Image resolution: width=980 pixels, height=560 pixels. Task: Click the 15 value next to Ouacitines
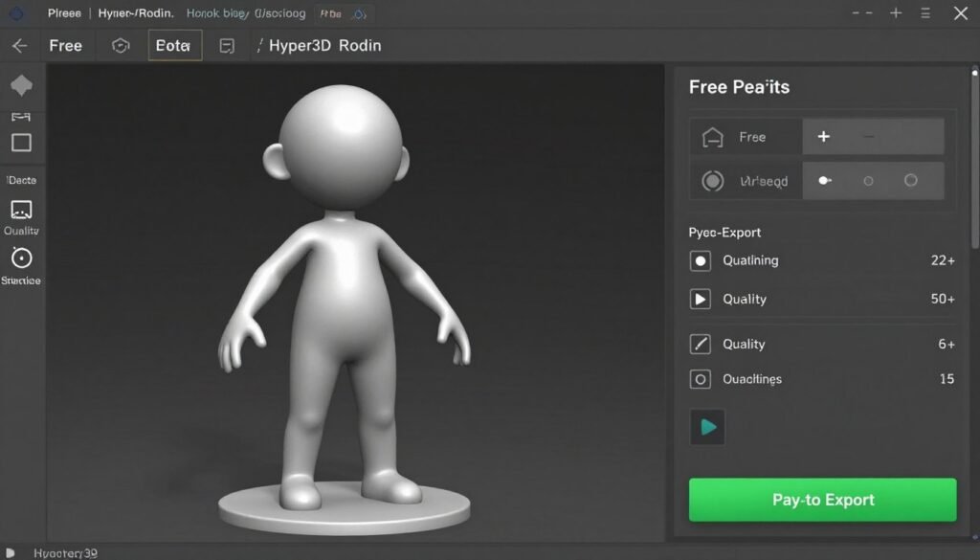click(947, 379)
